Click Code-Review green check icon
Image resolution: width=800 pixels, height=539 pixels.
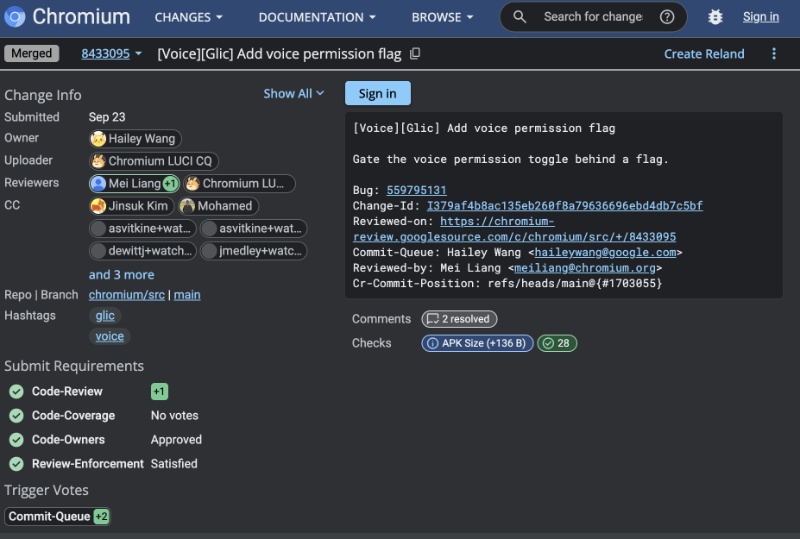(16, 391)
